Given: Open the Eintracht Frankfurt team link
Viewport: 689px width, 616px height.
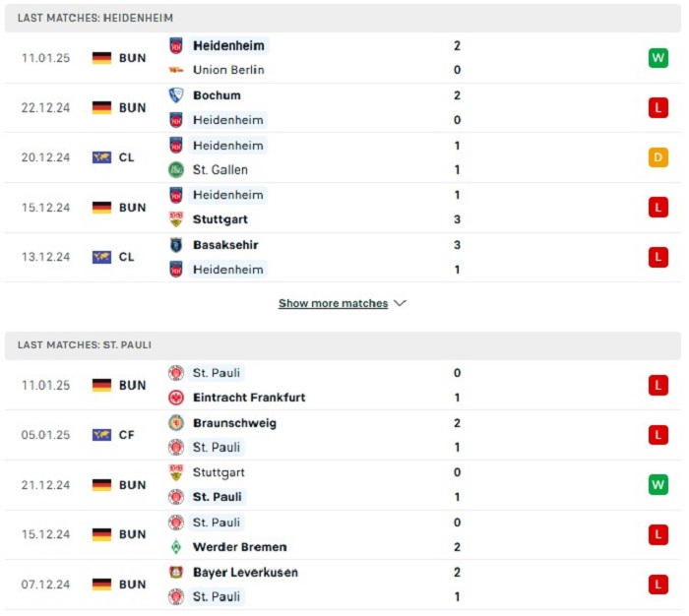Looking at the screenshot, I should [249, 398].
